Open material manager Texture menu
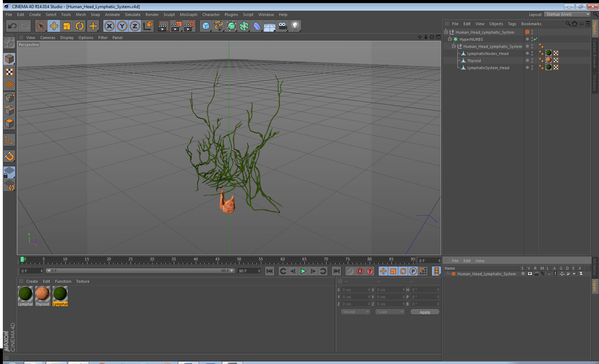 click(83, 281)
